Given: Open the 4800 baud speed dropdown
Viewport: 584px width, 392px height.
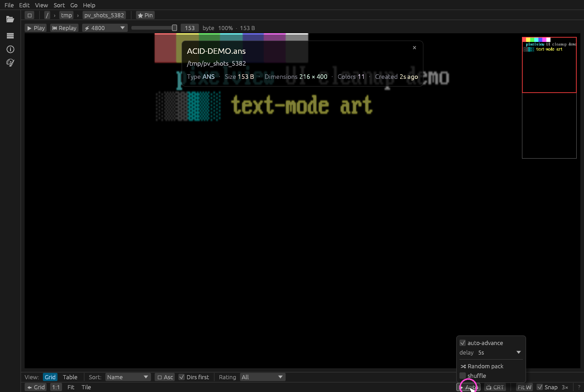Looking at the screenshot, I should (x=104, y=28).
